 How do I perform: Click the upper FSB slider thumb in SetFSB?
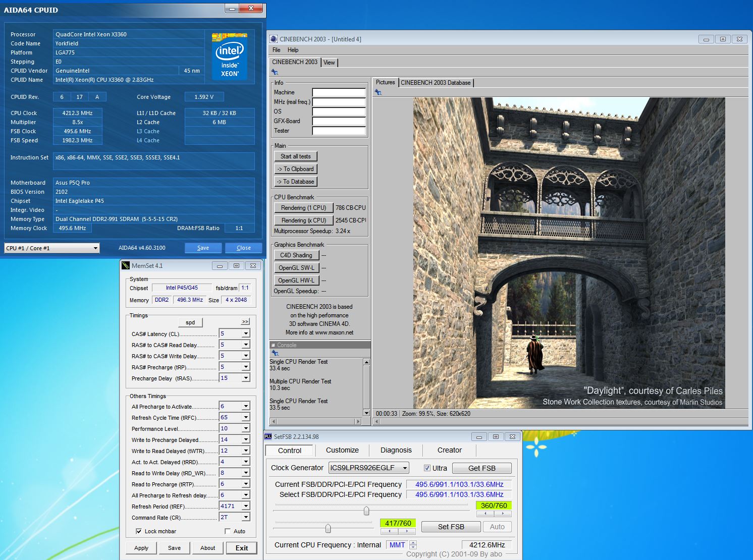(x=366, y=511)
